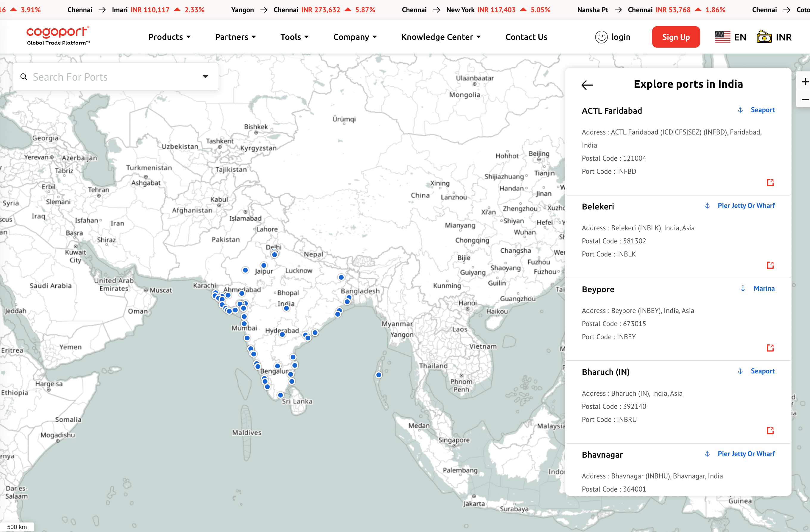The image size is (810, 532).
Task: Expand the Search For Ports dropdown arrow
Action: tap(205, 77)
